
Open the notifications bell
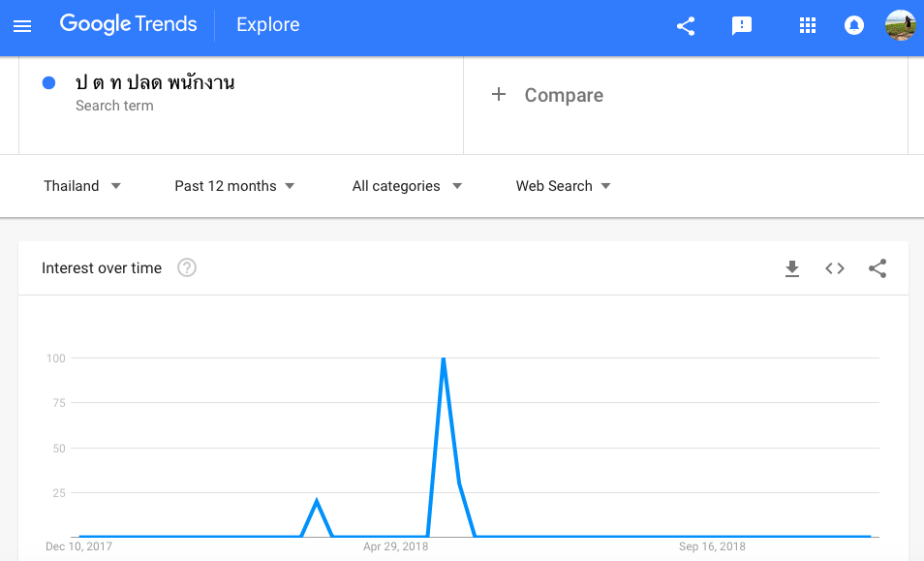click(x=854, y=26)
